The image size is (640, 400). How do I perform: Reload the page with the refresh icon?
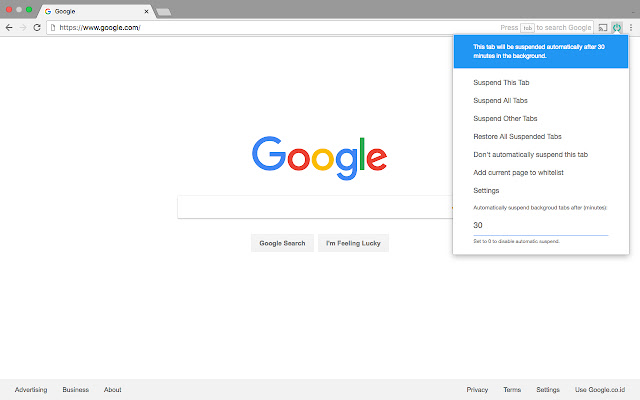[x=37, y=28]
